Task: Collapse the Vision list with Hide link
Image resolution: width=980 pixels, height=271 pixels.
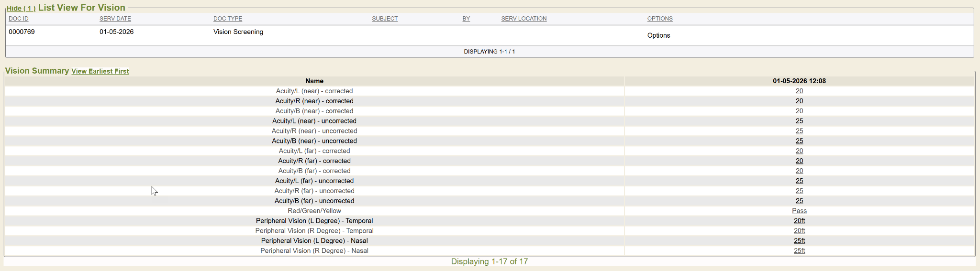Action: 21,9
